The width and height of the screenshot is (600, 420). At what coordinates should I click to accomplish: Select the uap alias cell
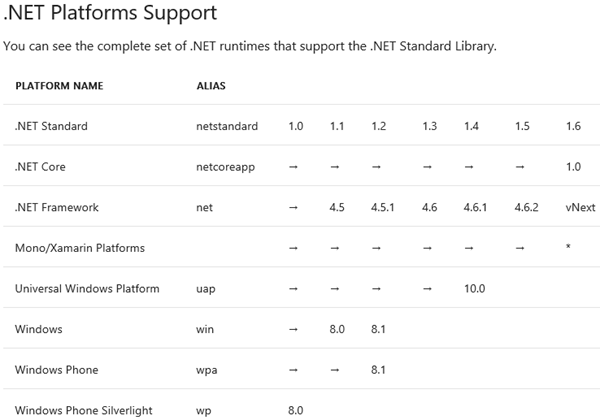(206, 289)
